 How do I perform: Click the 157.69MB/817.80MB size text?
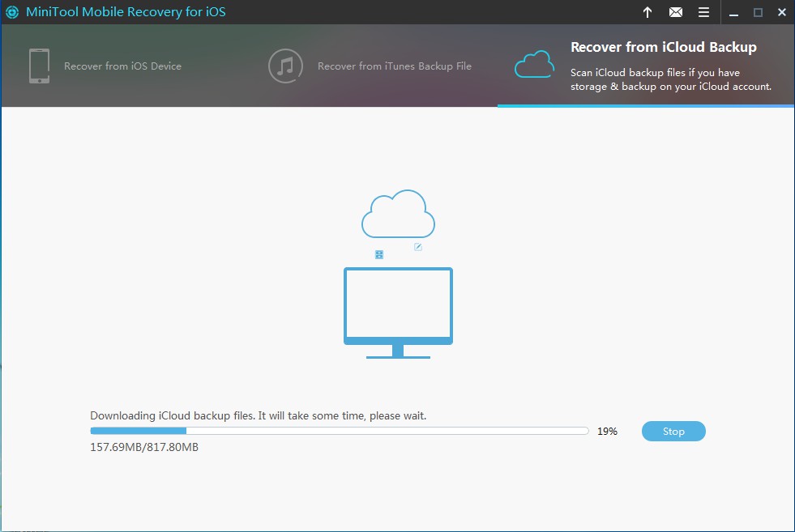click(x=144, y=447)
